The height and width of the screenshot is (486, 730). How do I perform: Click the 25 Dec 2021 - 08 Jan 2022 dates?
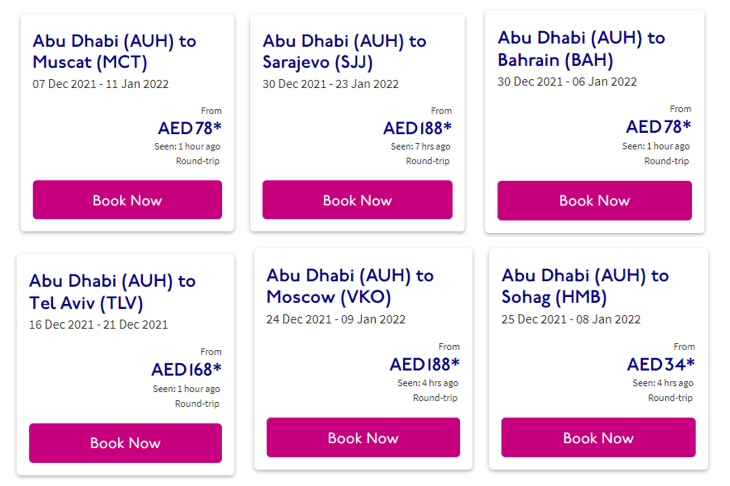(571, 319)
